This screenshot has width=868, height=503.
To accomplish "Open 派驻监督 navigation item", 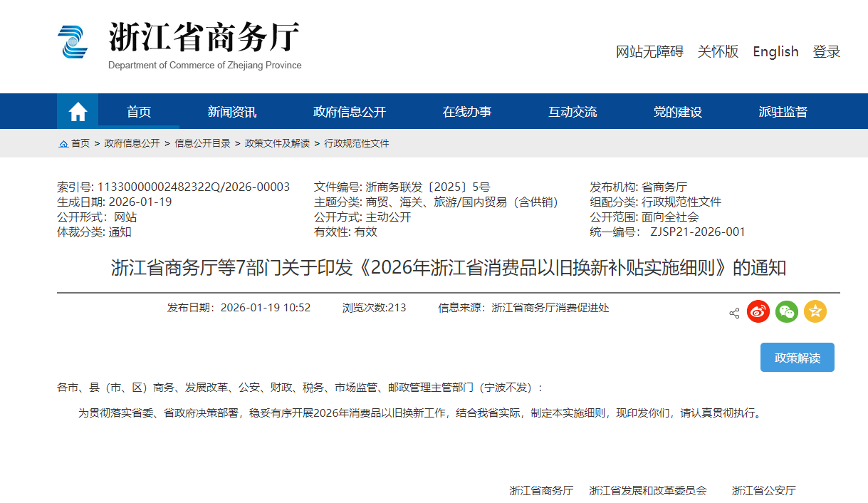I will [x=783, y=112].
